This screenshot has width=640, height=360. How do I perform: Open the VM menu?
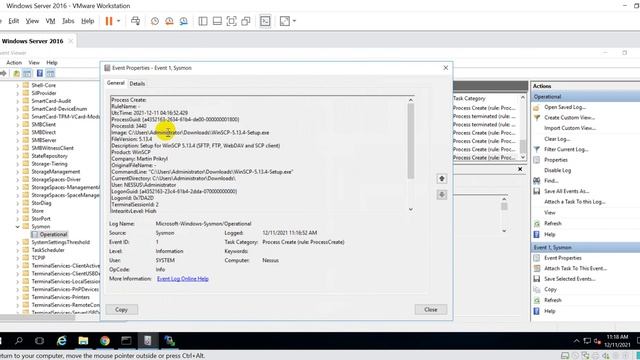[50, 21]
